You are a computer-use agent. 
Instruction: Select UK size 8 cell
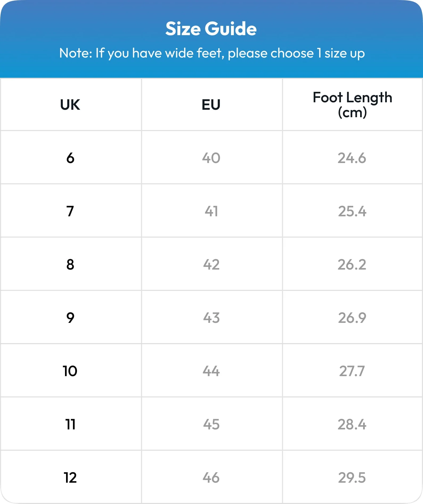[x=70, y=264]
